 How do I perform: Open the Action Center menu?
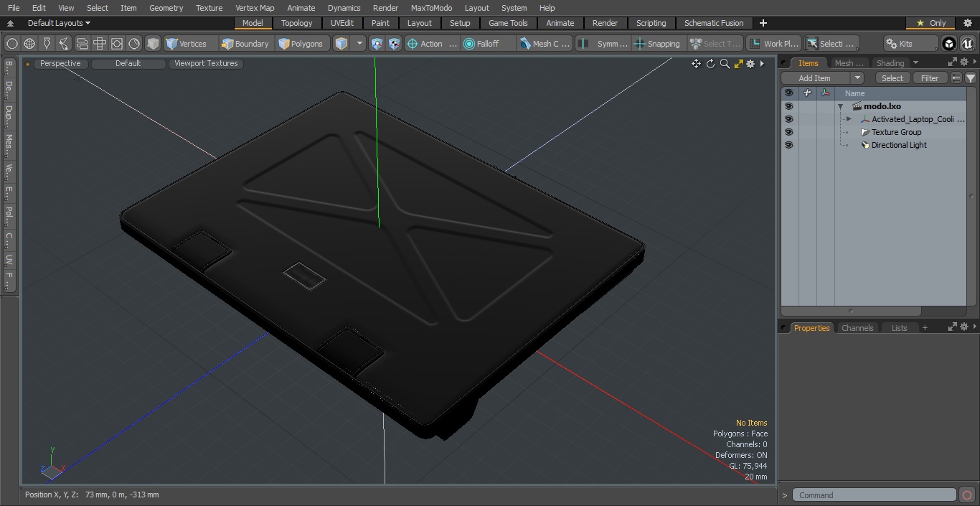[x=432, y=44]
